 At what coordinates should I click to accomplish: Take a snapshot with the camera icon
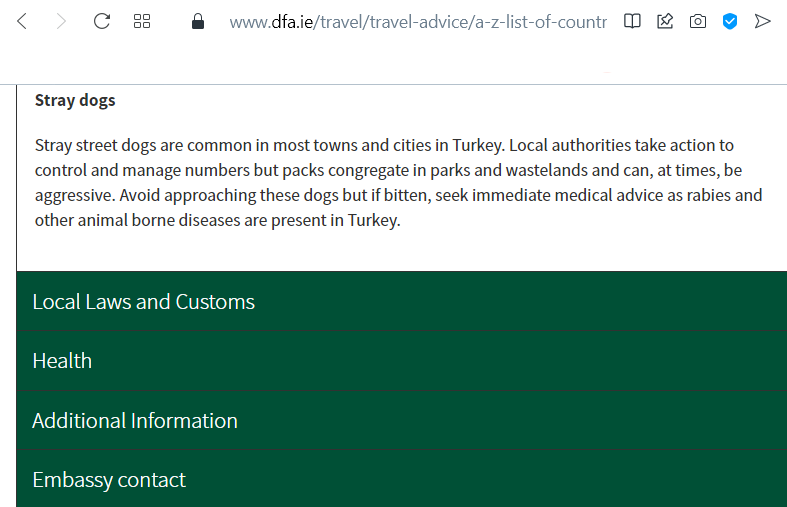tap(698, 22)
